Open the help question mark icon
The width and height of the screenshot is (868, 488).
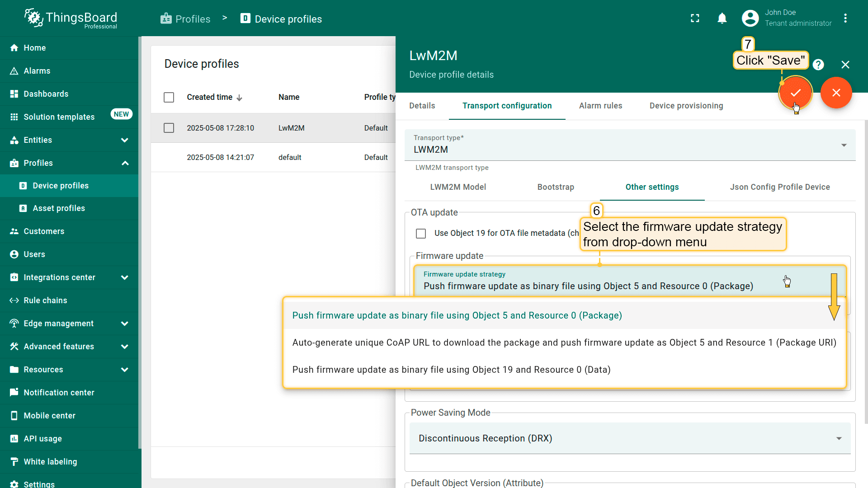pyautogui.click(x=818, y=65)
